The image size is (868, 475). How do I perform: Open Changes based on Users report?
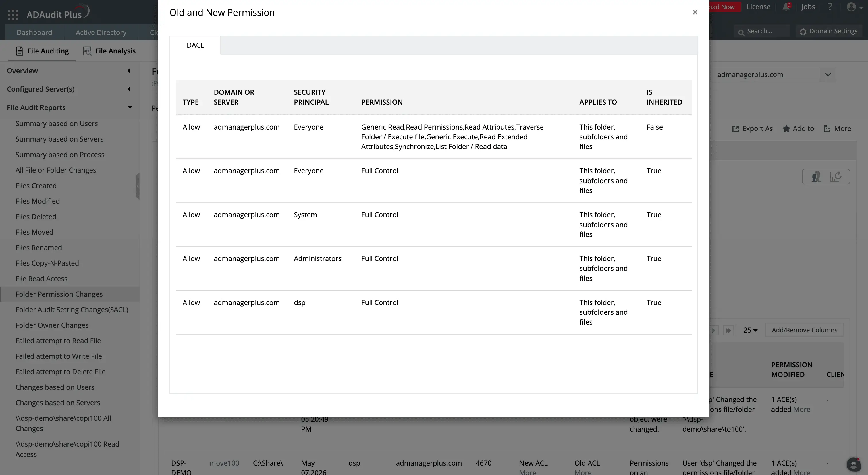55,387
